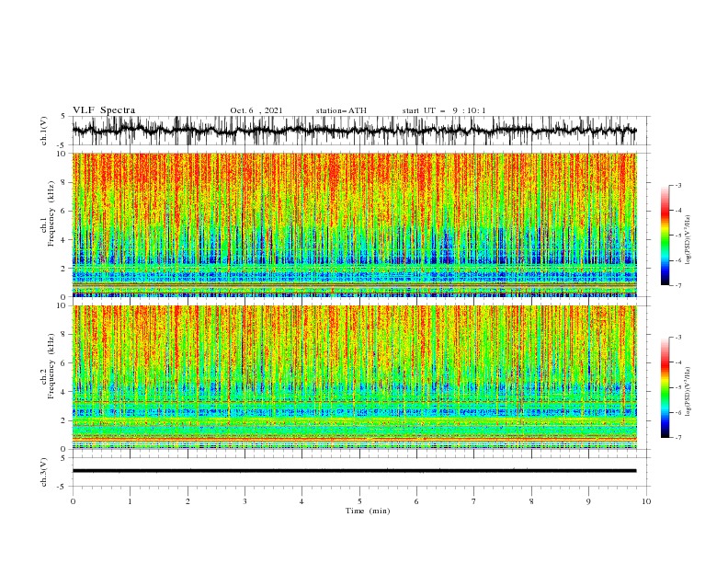Image resolution: width=728 pixels, height=563 pixels.
Task: Click the "8" kHz tick on ch.1 axis
Action: (x=64, y=182)
